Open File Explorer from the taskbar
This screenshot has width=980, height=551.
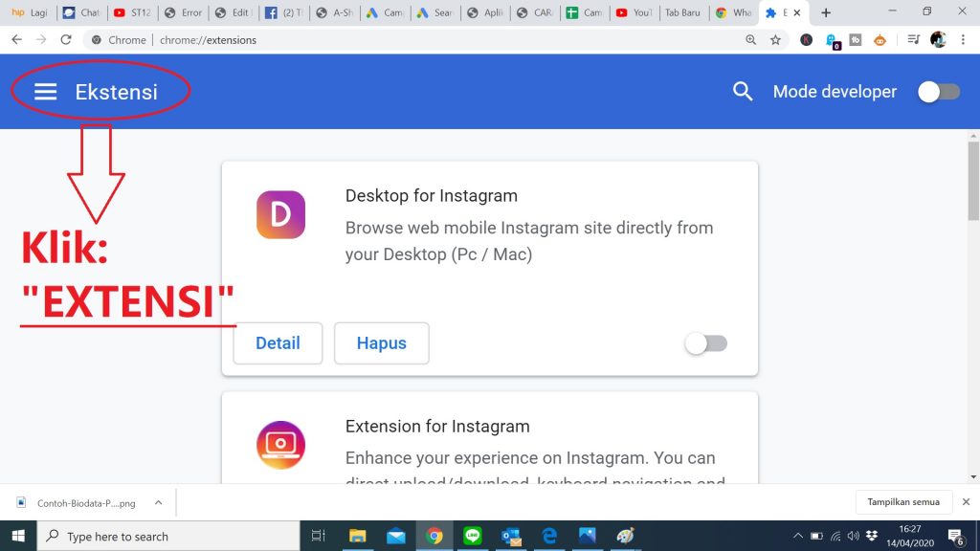(x=357, y=536)
